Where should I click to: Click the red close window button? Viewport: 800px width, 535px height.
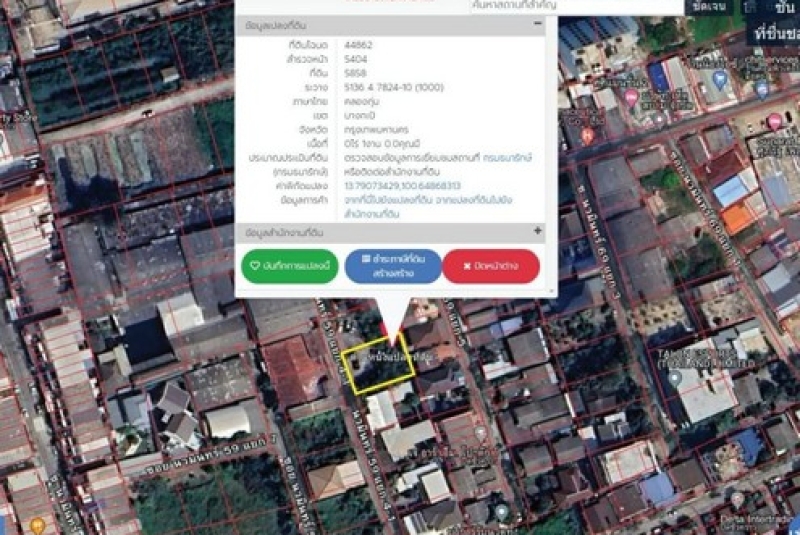[x=491, y=266]
